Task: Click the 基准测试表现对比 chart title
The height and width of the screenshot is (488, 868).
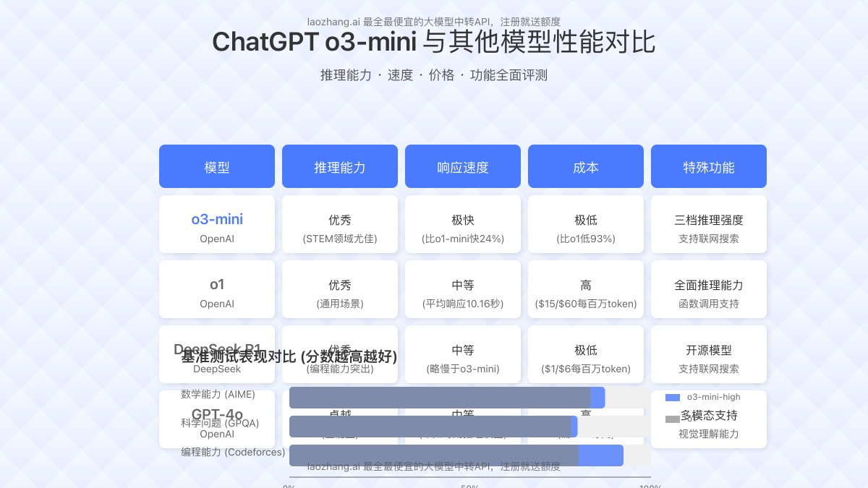Action: click(289, 356)
